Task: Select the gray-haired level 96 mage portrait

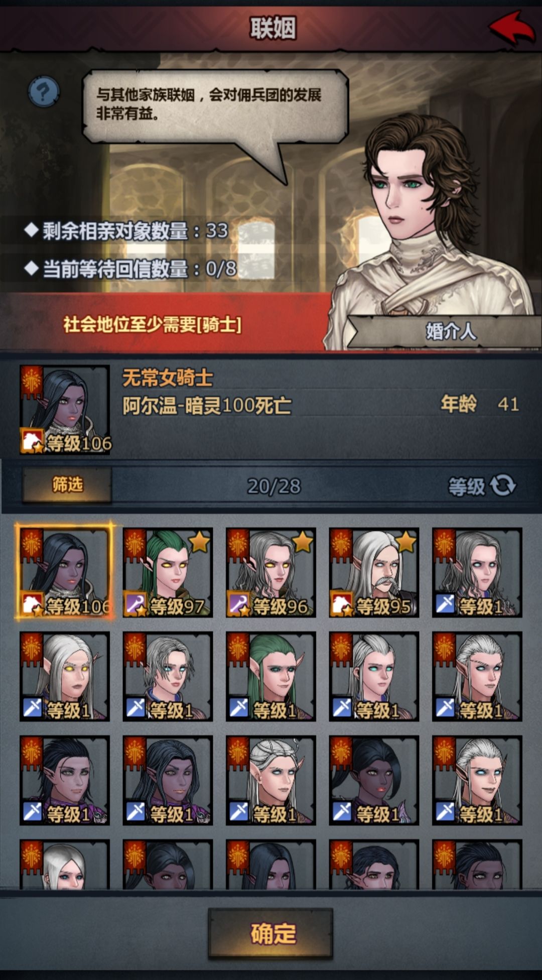Action: pos(271,572)
